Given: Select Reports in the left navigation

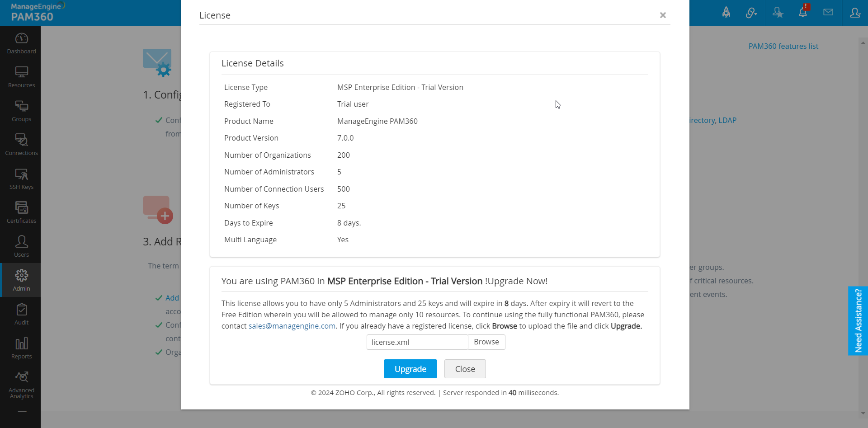Looking at the screenshot, I should point(21,348).
